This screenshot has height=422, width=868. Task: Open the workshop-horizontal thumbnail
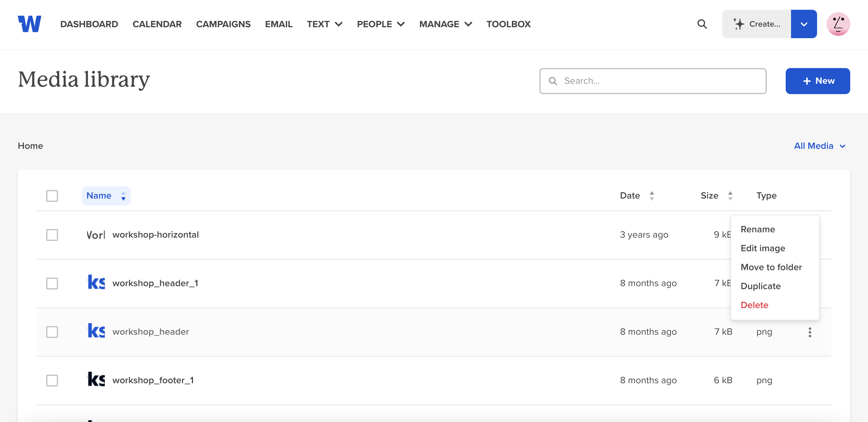pyautogui.click(x=96, y=235)
